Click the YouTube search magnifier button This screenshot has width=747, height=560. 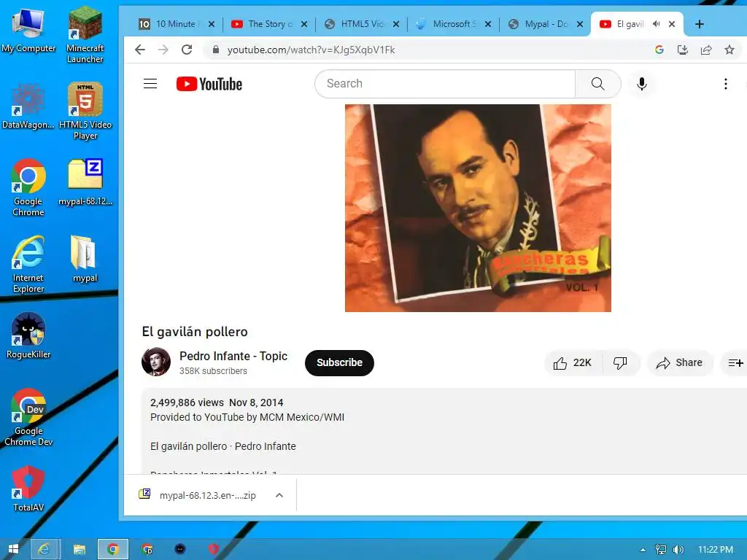point(598,84)
